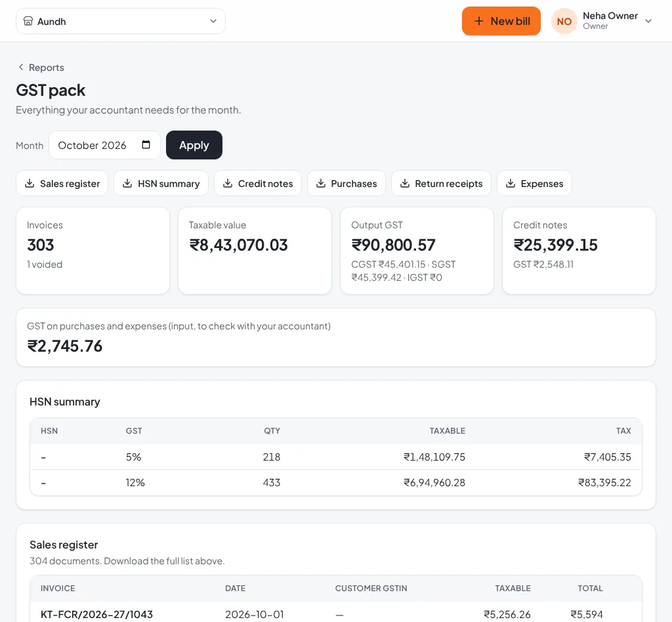Expand the Neha Owner account menu chevron
Image resolution: width=672 pixels, height=622 pixels.
(648, 21)
